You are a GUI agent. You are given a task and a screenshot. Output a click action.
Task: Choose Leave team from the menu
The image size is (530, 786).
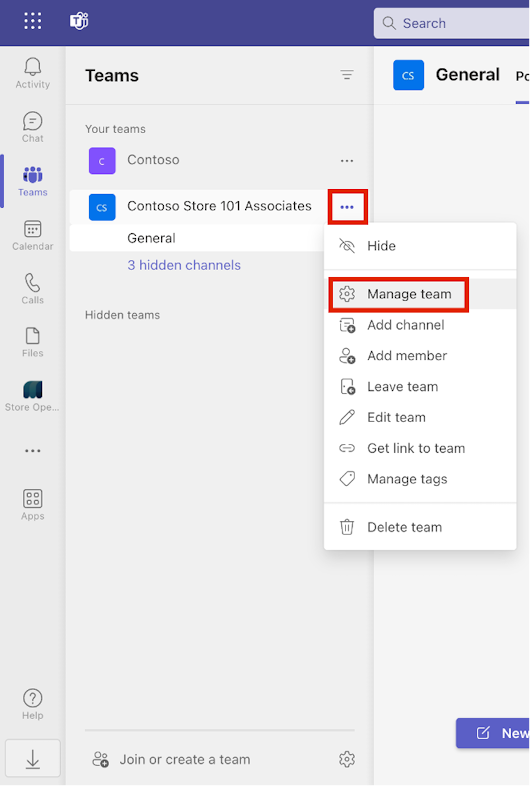[420, 386]
